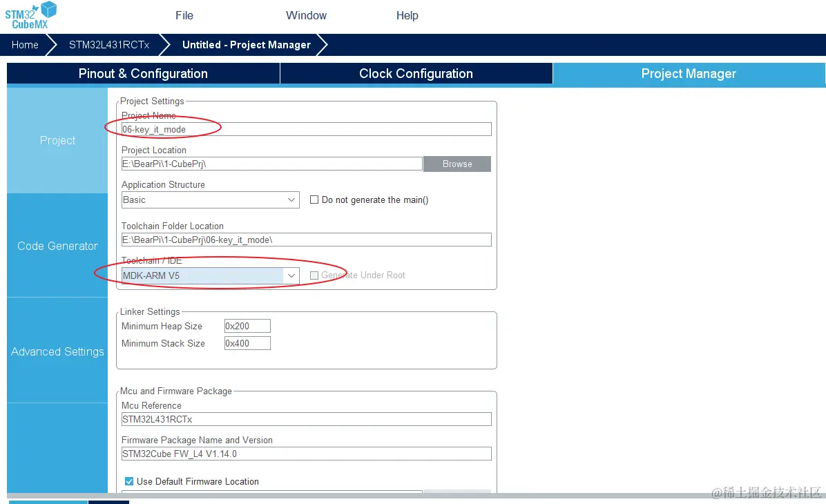Open the Toolchain / IDE dropdown
Image resolution: width=826 pixels, height=504 pixels.
coord(210,275)
